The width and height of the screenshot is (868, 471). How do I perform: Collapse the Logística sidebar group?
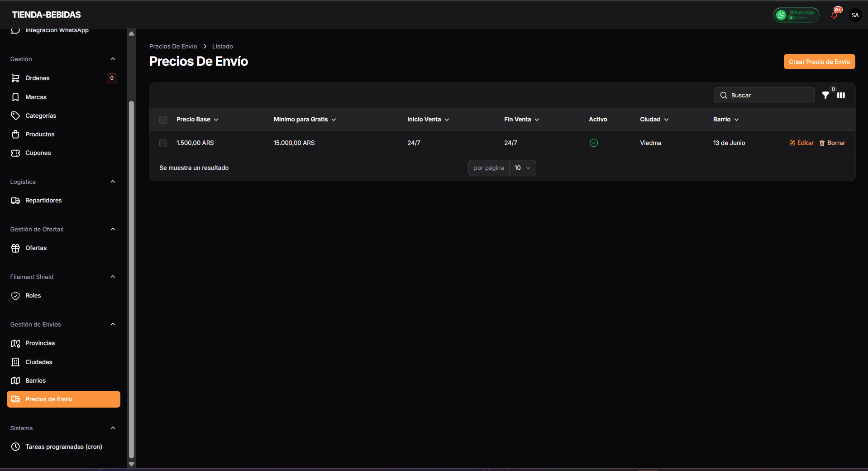tap(113, 182)
